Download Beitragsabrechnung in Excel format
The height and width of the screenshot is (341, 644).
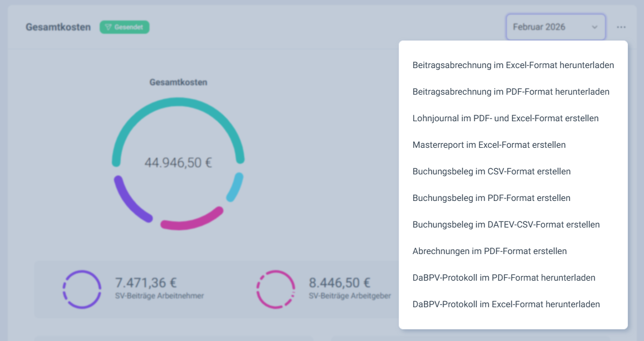tap(513, 65)
